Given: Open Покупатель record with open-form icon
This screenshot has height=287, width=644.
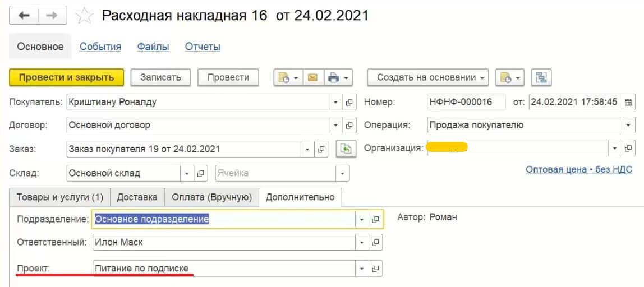Looking at the screenshot, I should click(349, 102).
